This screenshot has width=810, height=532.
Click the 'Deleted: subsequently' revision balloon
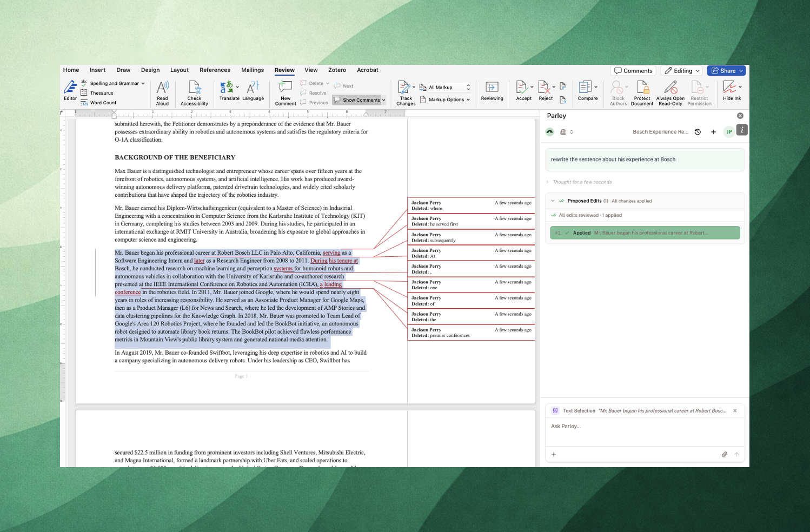[470, 237]
